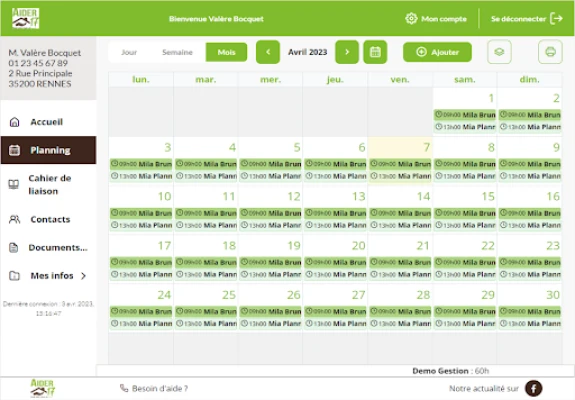
Task: Open the calendar date picker icon
Action: click(375, 52)
